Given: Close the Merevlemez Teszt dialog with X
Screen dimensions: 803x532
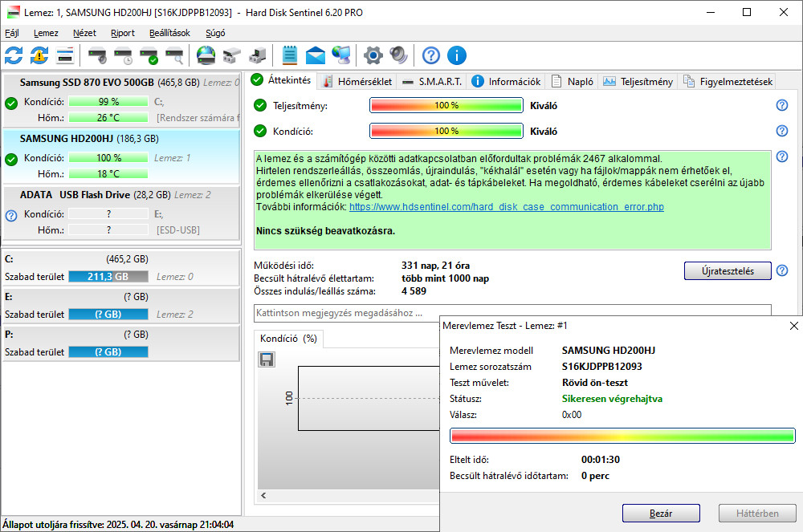Looking at the screenshot, I should click(794, 326).
